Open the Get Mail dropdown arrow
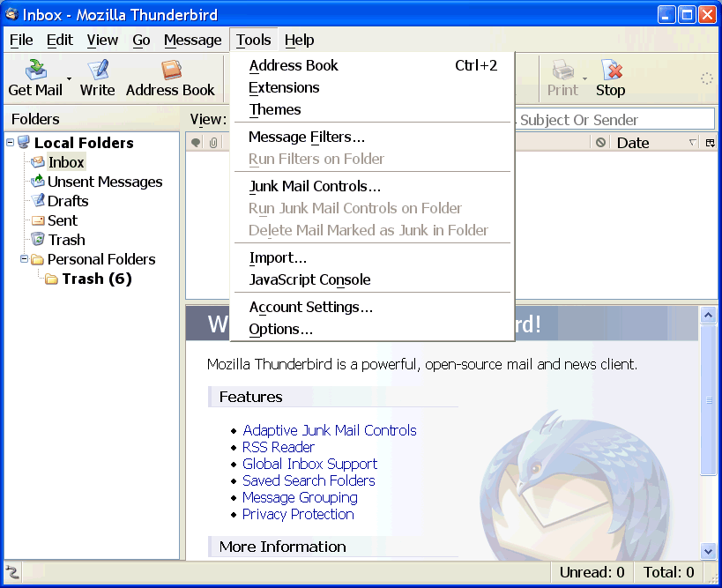This screenshot has width=722, height=588. coord(69,78)
